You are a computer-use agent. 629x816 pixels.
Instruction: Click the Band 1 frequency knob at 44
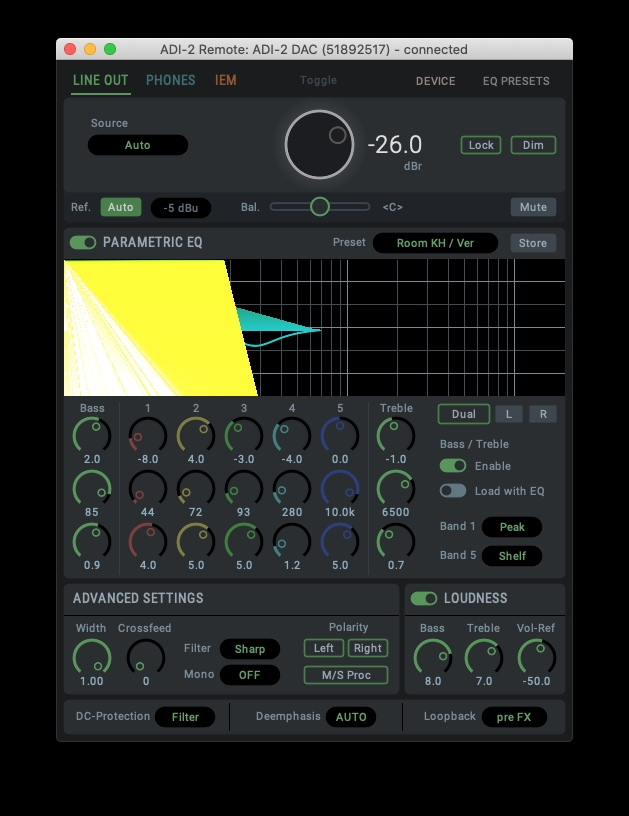tap(148, 488)
